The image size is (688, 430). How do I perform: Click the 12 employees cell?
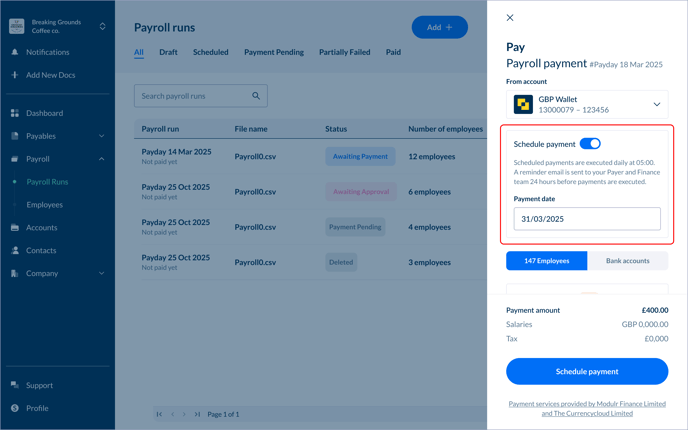click(x=431, y=157)
